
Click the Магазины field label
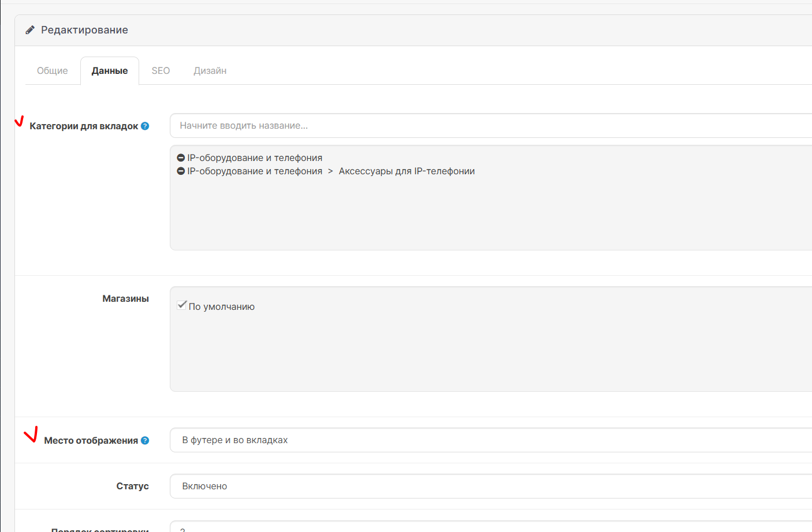pyautogui.click(x=125, y=298)
